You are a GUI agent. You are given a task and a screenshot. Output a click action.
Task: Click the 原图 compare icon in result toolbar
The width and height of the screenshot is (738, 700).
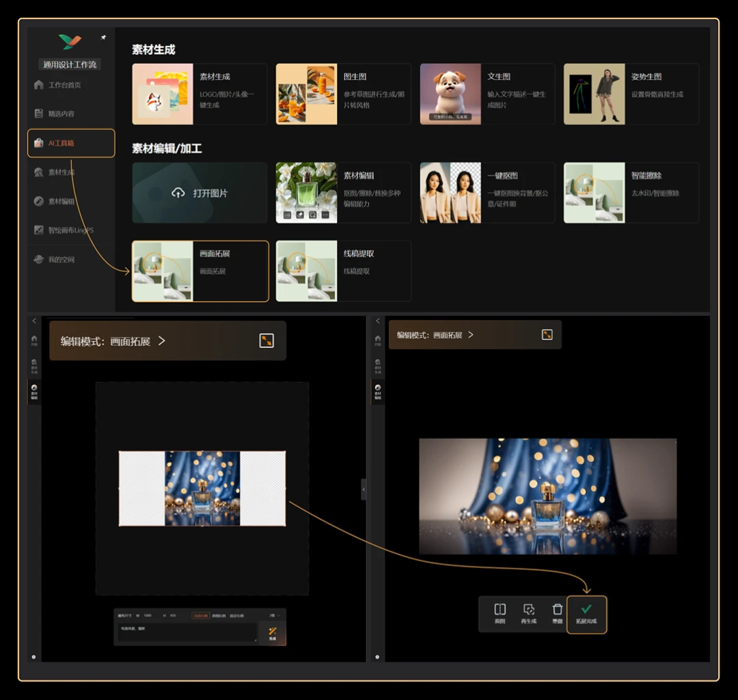click(x=500, y=613)
